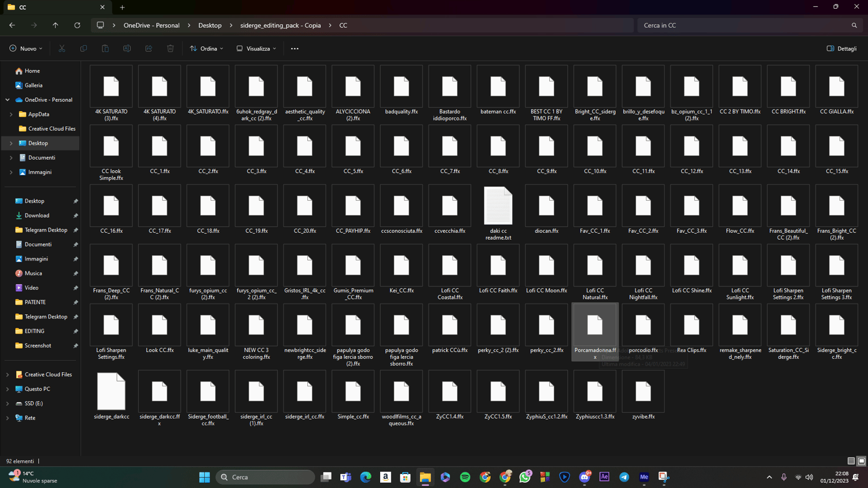Go up one folder level
The width and height of the screenshot is (868, 488).
click(x=56, y=25)
